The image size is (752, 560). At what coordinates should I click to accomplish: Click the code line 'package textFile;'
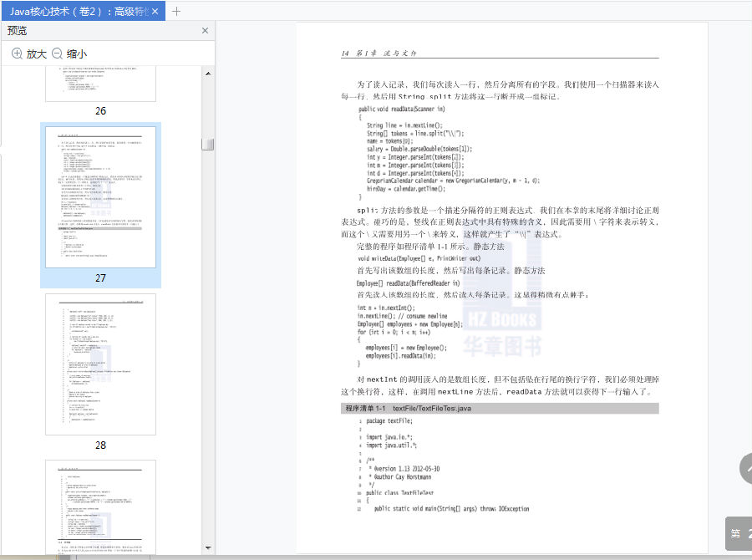[x=389, y=421]
